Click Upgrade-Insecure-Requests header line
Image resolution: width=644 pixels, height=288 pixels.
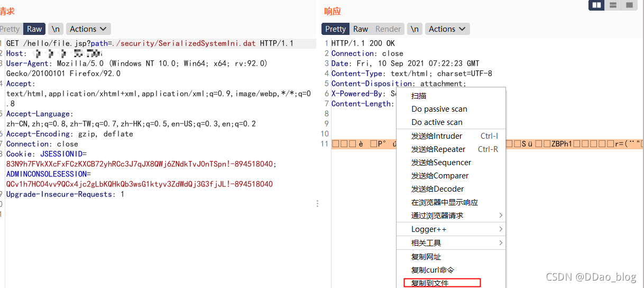65,194
